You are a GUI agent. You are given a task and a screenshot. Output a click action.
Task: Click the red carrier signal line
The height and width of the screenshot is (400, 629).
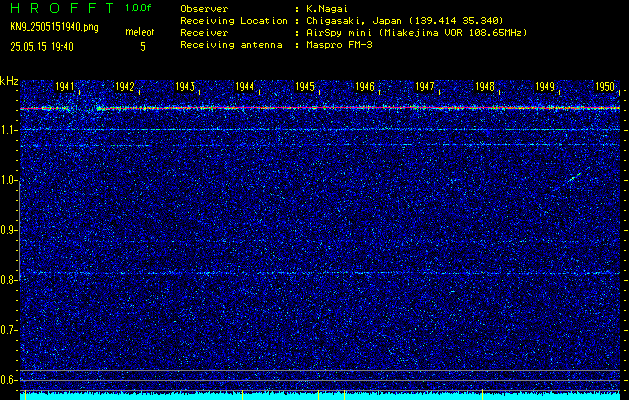tap(320, 108)
